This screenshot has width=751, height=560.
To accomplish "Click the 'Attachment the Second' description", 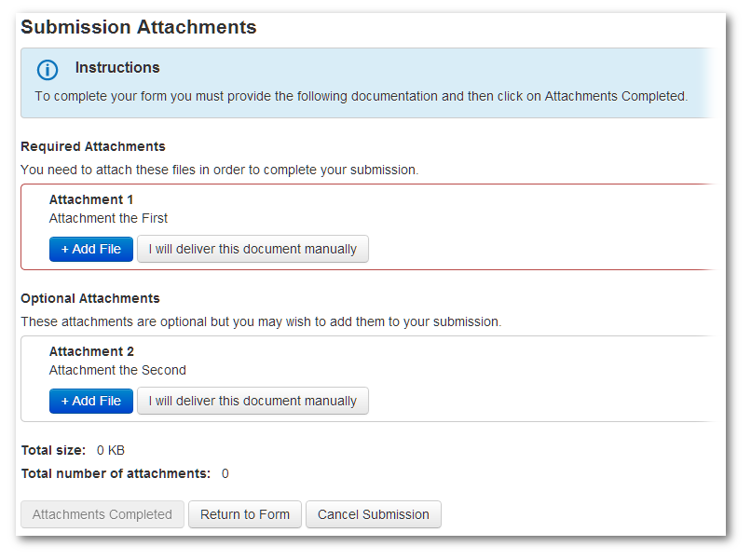I will tap(117, 370).
